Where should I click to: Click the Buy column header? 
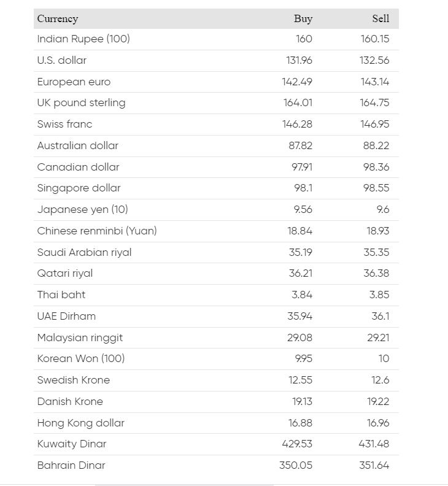(303, 18)
